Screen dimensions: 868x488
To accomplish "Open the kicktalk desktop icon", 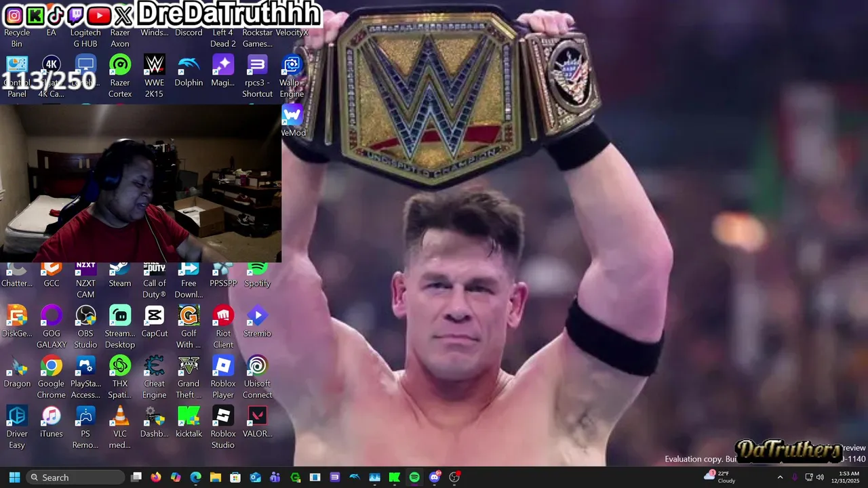I will [189, 416].
